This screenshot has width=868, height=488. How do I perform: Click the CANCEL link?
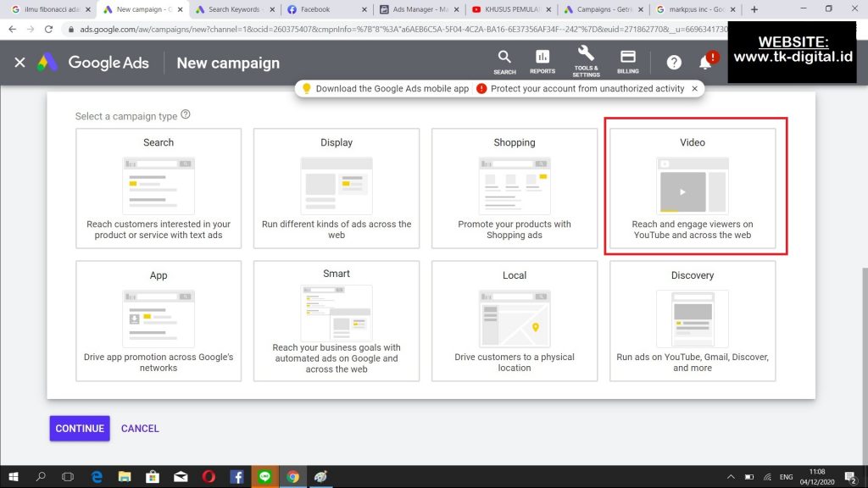140,429
